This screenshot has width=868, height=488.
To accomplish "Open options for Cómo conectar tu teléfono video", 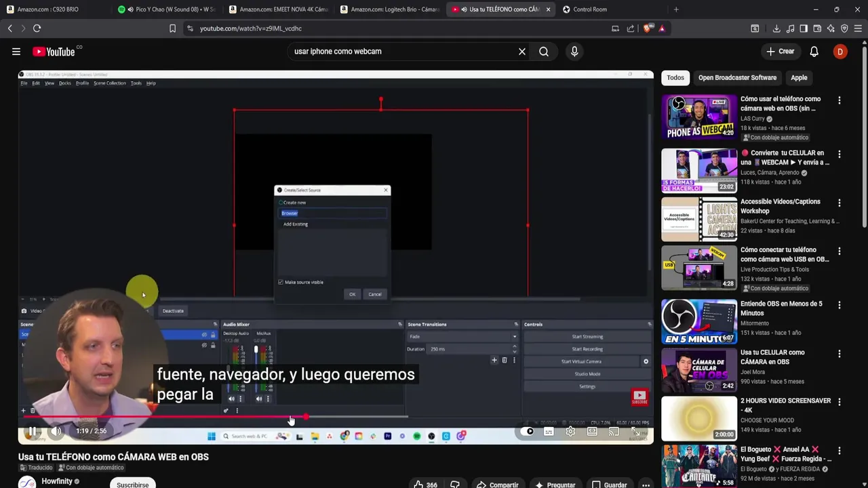I will (840, 251).
